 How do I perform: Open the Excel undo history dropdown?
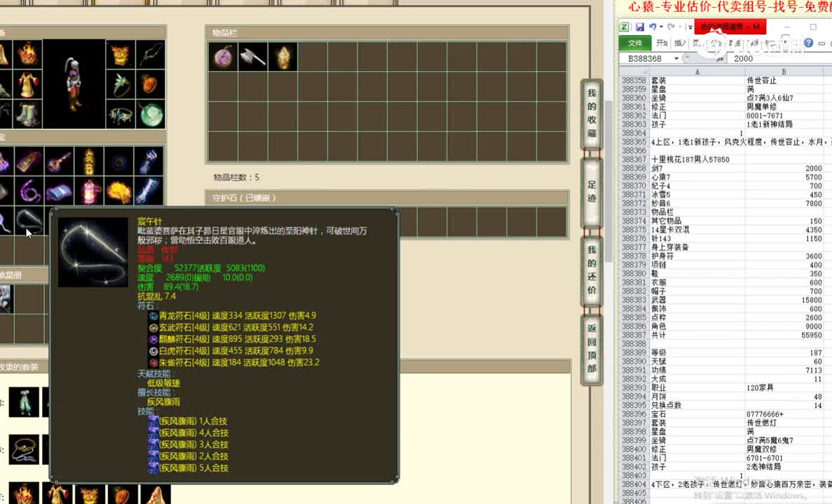tap(661, 27)
